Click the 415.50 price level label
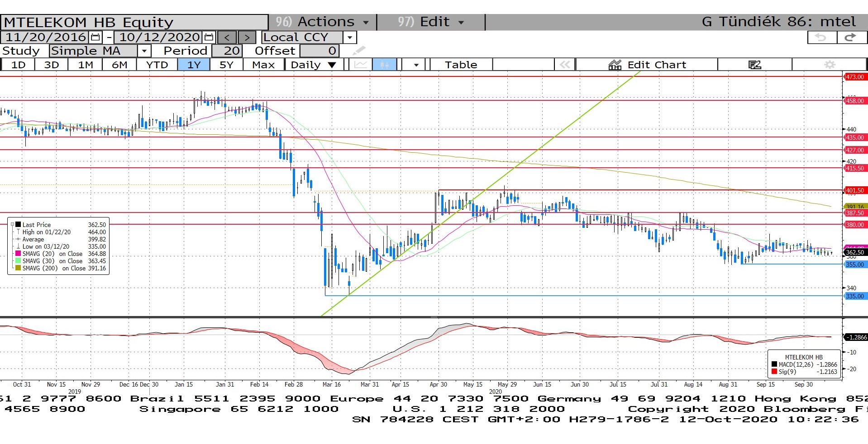The height and width of the screenshot is (444, 868). [x=855, y=168]
